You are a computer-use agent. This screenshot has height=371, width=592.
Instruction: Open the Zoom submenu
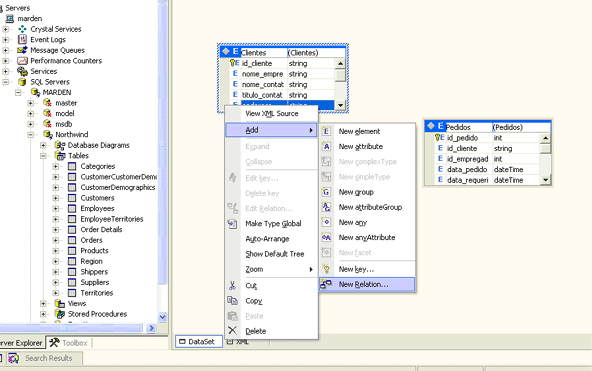(271, 269)
